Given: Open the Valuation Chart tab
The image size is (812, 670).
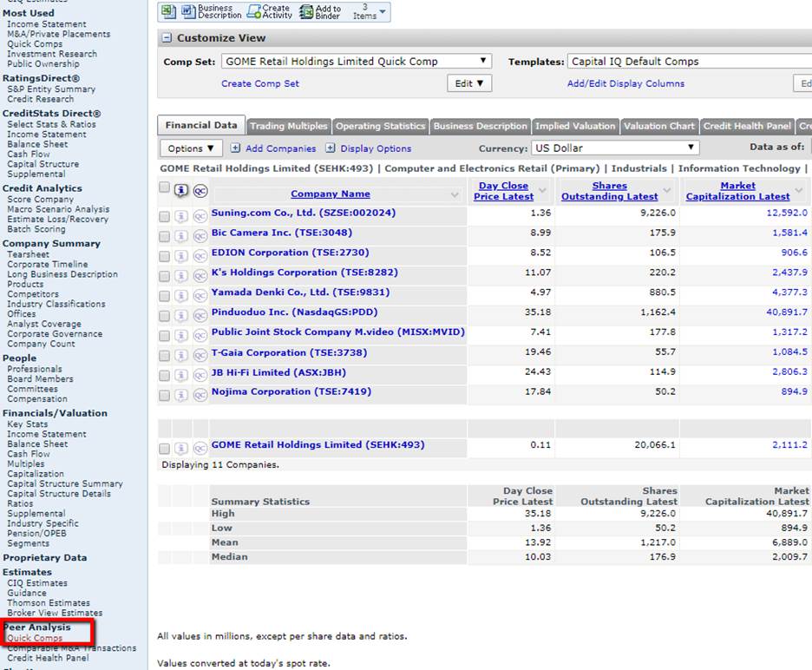Looking at the screenshot, I should (x=658, y=126).
